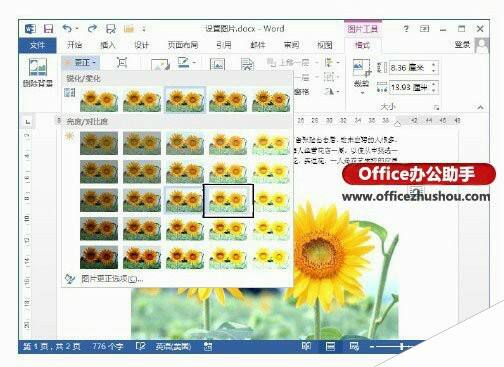Viewport: 504px width, 367px height.
Task: Expand the Crop (裁剪) dropdown arrow
Action: 362,92
